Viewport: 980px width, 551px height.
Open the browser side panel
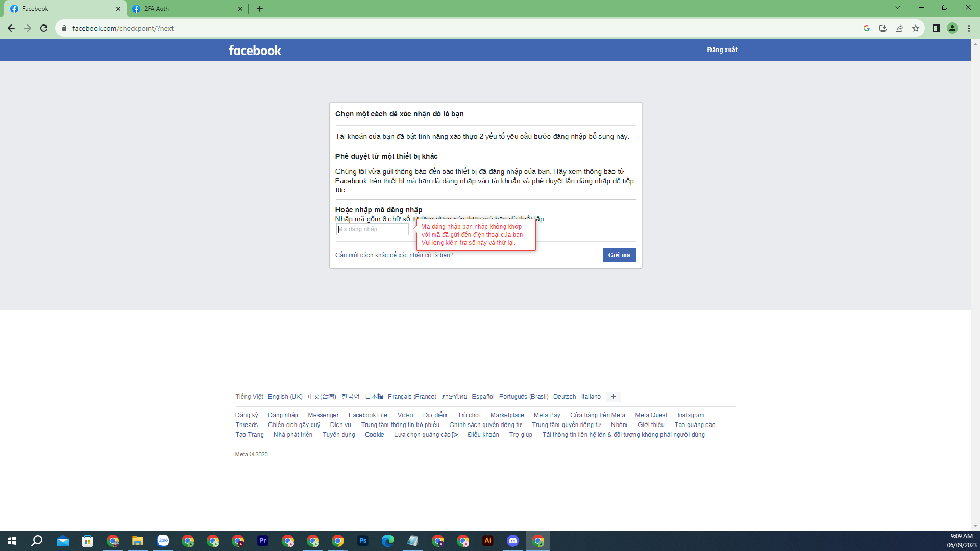point(936,28)
